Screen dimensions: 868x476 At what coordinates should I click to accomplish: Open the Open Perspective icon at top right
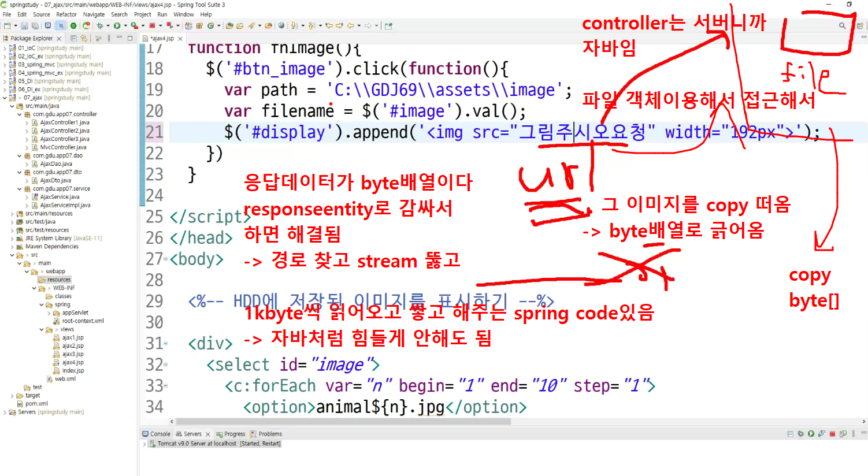[860, 25]
